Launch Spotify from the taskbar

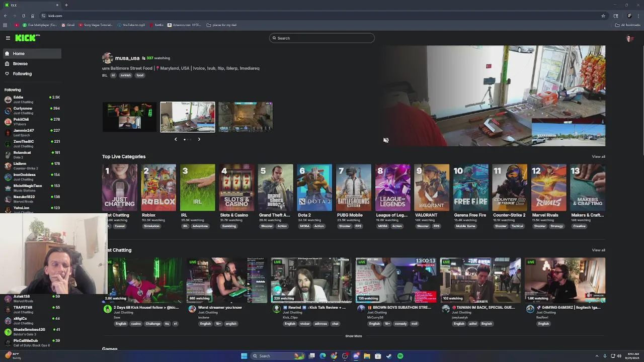click(x=400, y=356)
